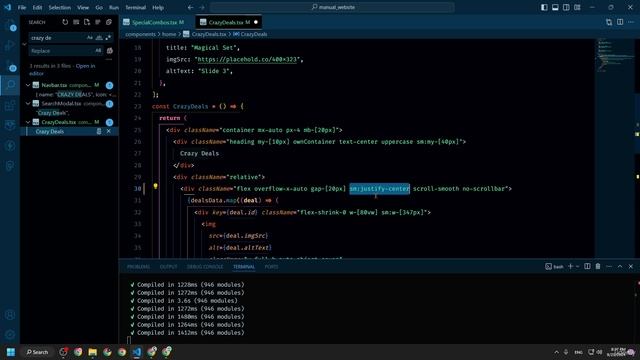640x360 pixels.
Task: Open File Explorer from taskbar
Action: click(93, 352)
